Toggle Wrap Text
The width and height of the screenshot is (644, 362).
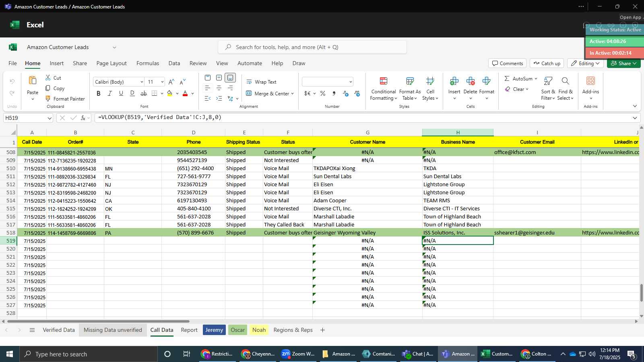[x=261, y=82]
